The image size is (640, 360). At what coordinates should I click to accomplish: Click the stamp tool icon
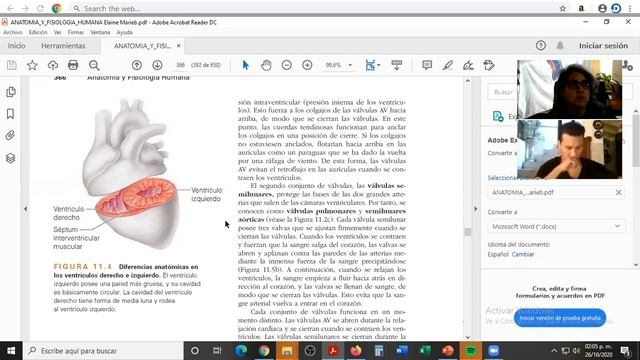(x=489, y=65)
